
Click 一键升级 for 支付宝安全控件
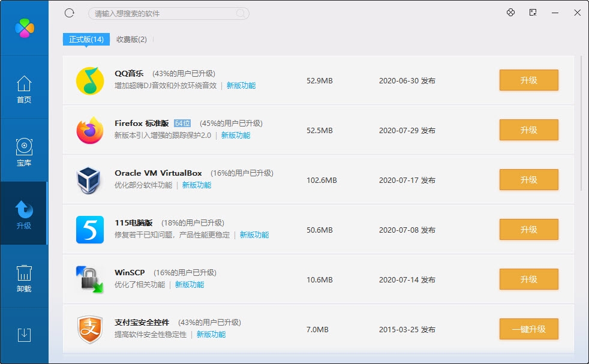[529, 329]
